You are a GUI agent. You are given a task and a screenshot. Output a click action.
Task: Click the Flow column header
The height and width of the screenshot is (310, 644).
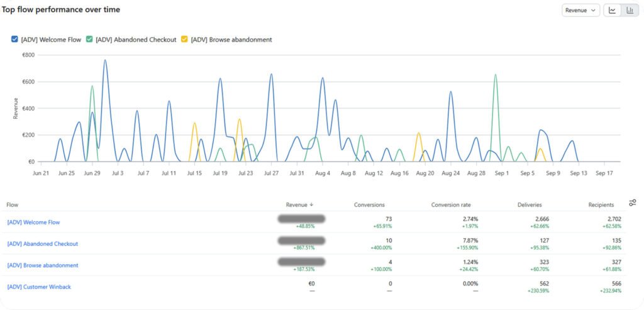pyautogui.click(x=13, y=204)
